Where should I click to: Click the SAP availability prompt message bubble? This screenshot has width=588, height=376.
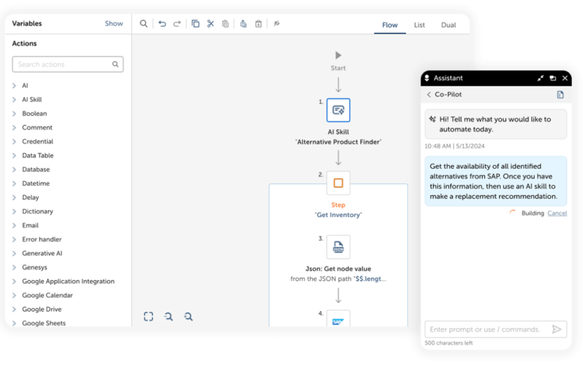coord(496,181)
